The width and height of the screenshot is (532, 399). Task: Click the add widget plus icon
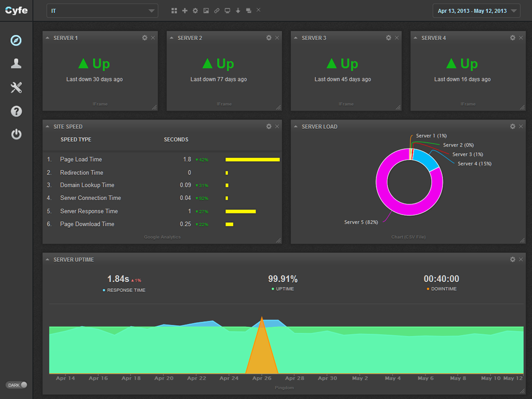pyautogui.click(x=184, y=10)
